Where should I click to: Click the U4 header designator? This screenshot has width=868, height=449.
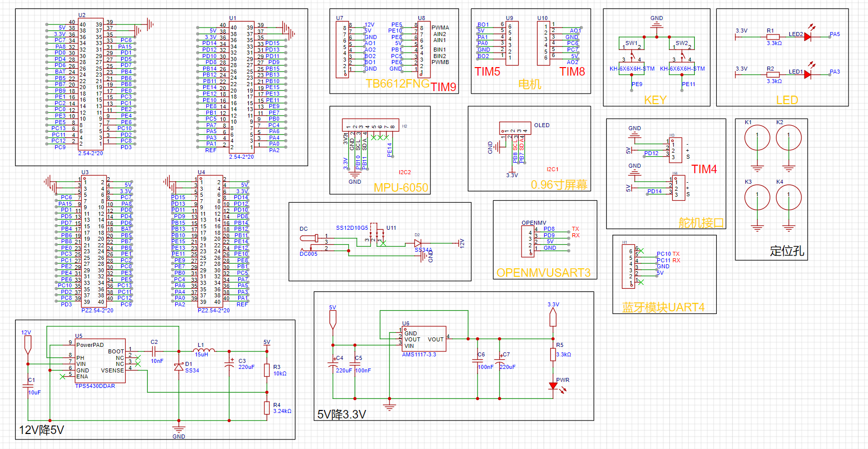coord(201,172)
